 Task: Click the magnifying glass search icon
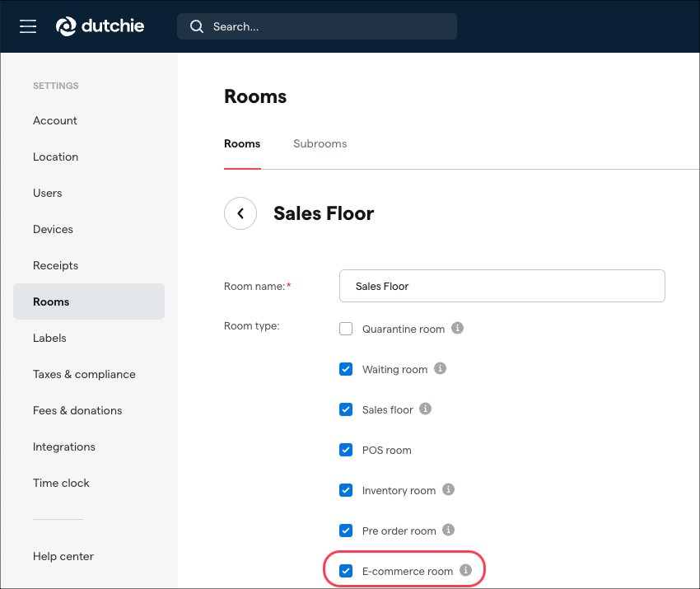[x=196, y=26]
